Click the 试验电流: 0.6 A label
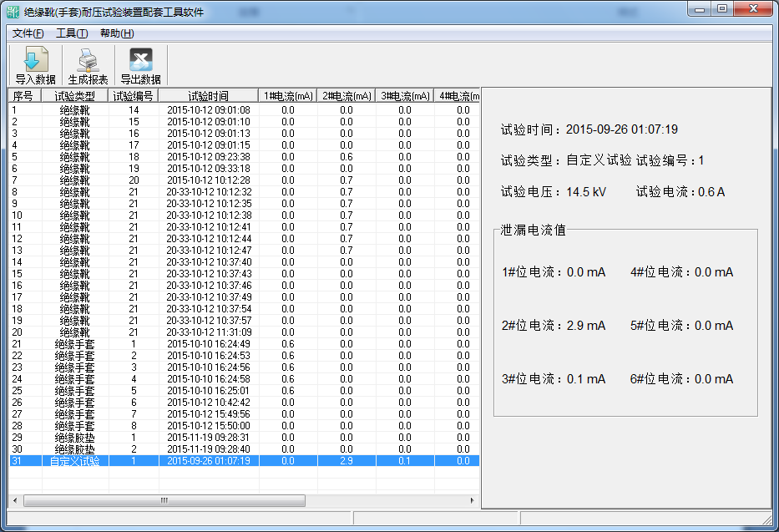Screen dimensions: 779x532 point(680,192)
